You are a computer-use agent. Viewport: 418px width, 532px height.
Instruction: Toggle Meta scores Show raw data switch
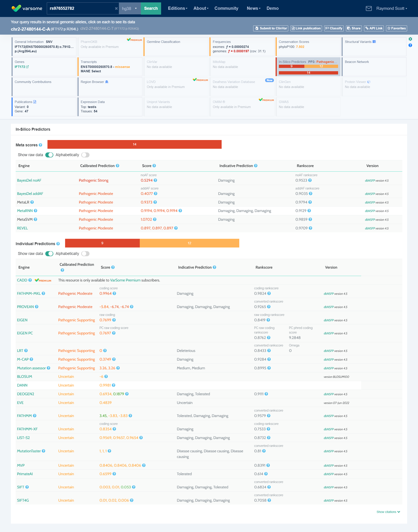[x=49, y=155]
